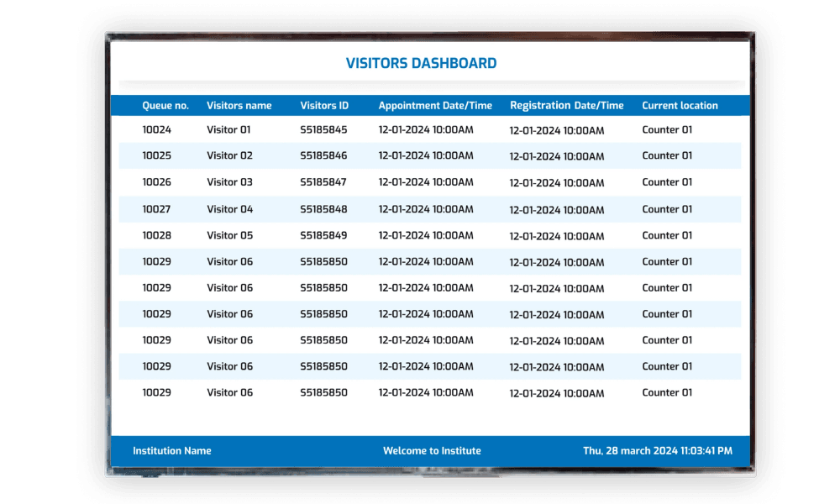Click the footer date and time display

(x=658, y=451)
